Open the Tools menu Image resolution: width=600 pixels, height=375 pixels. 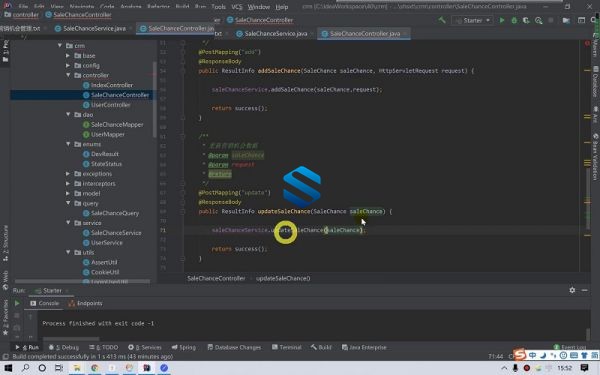pyautogui.click(x=218, y=7)
